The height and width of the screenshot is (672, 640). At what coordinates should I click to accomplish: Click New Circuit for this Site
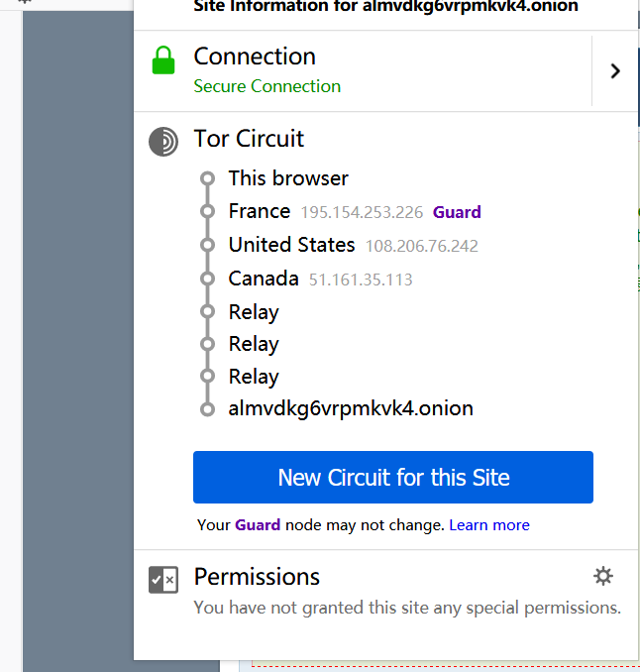click(393, 478)
